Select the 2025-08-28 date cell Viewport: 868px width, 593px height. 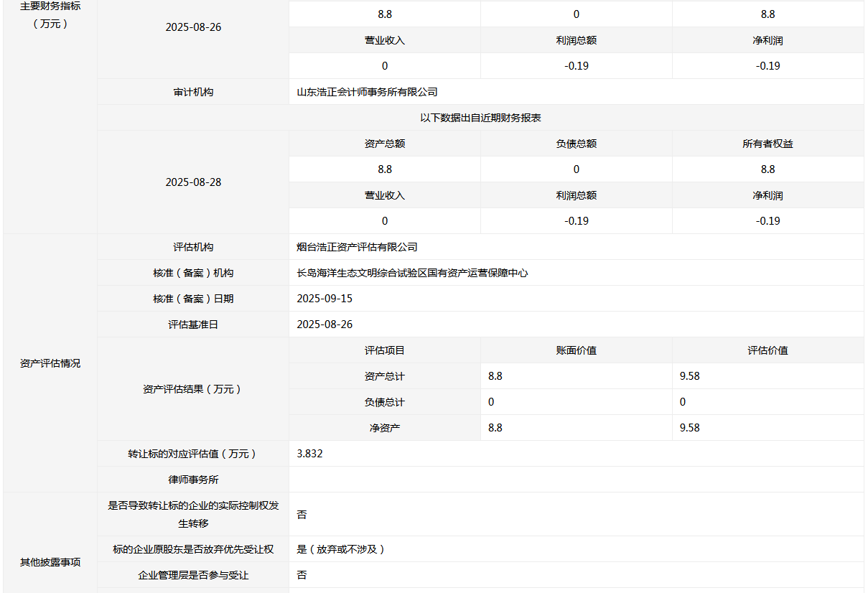193,182
